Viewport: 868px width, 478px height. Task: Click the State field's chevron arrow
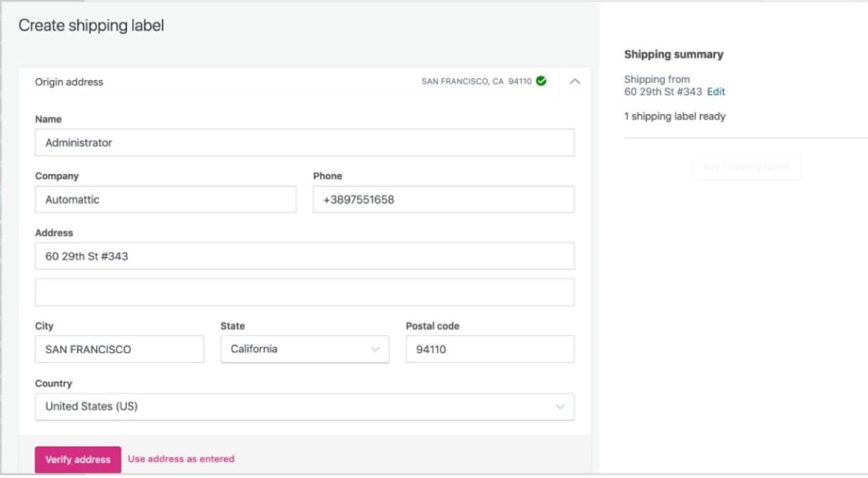click(375, 349)
